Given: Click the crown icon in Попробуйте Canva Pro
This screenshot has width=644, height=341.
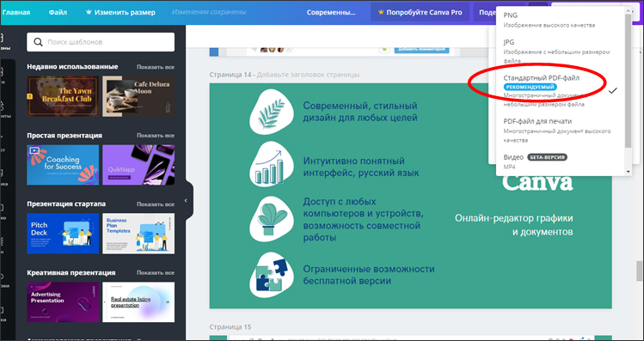Looking at the screenshot, I should click(x=381, y=12).
